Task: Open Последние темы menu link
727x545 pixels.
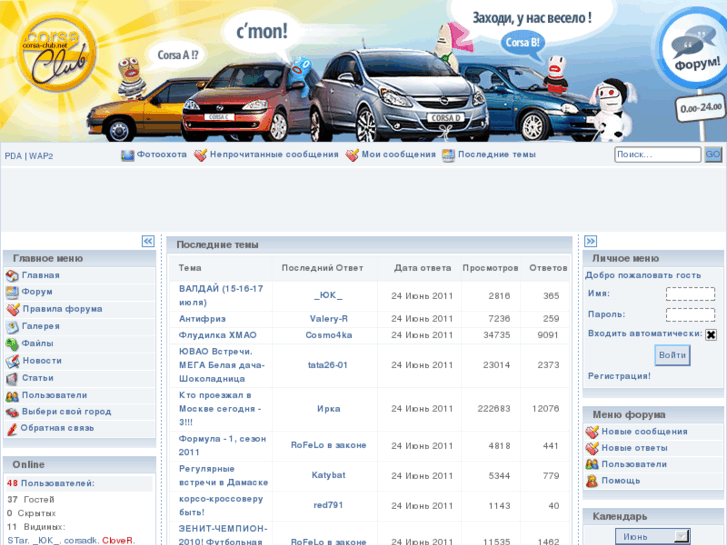Action: (x=497, y=154)
